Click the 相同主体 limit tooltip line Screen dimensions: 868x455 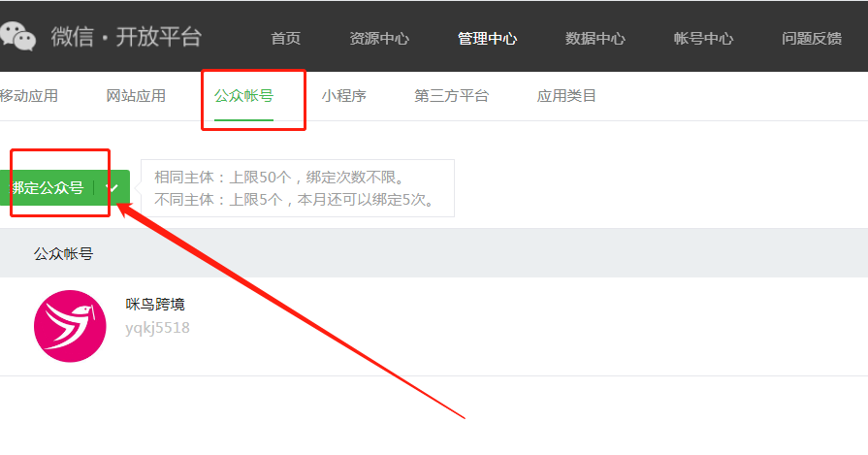(281, 178)
